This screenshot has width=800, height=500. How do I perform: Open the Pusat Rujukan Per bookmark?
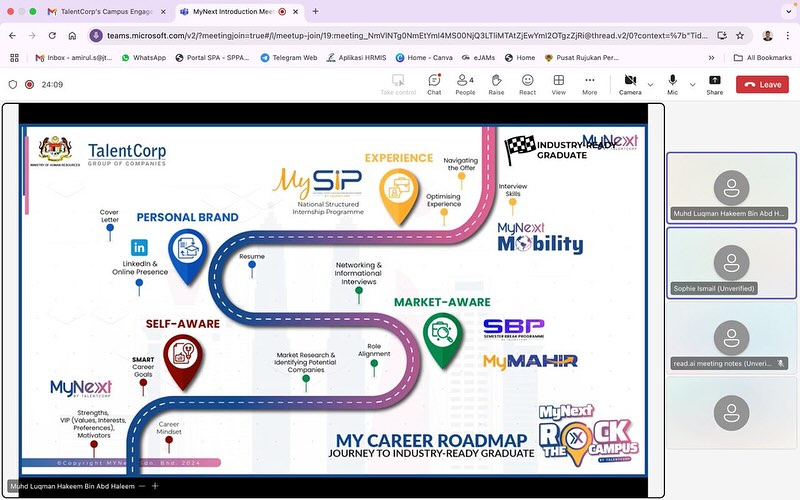tap(582, 58)
